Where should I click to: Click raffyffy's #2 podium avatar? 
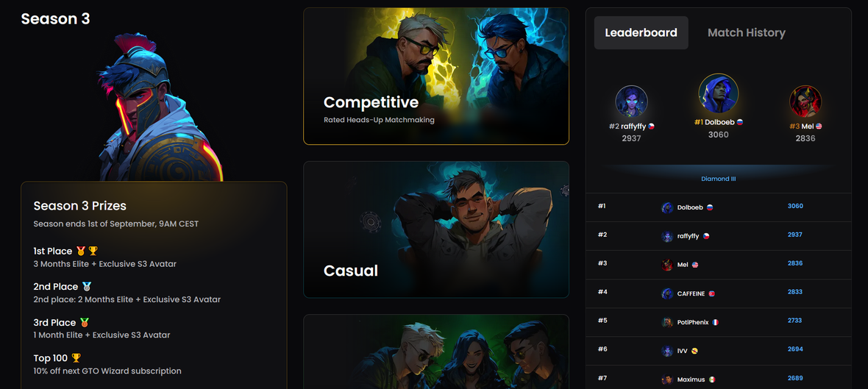click(631, 101)
